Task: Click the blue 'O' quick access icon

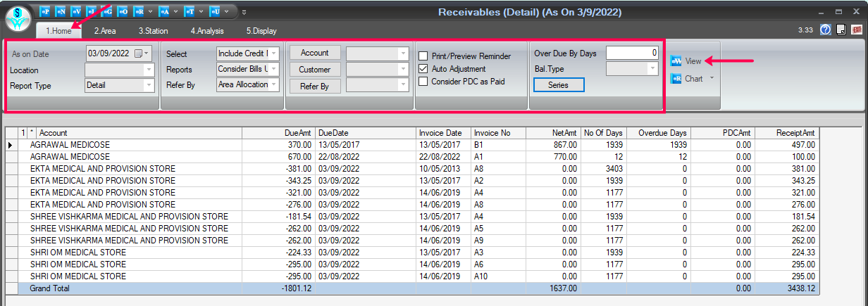Action: pyautogui.click(x=123, y=12)
